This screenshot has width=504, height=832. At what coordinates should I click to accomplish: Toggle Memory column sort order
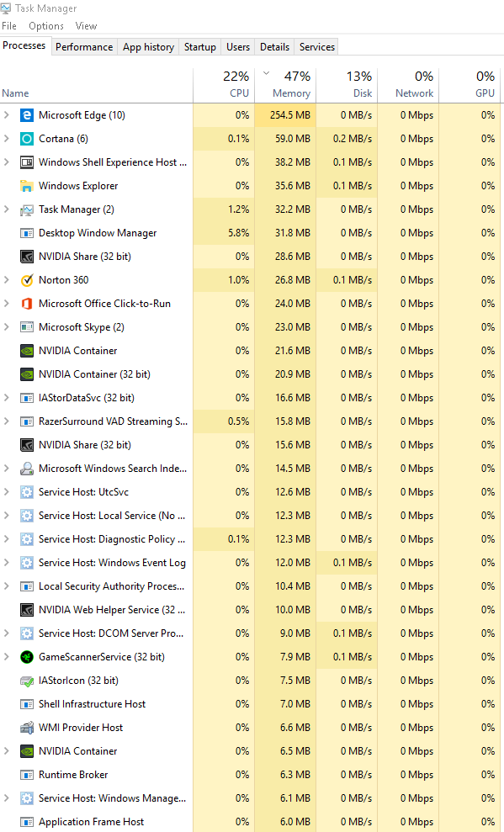(286, 83)
